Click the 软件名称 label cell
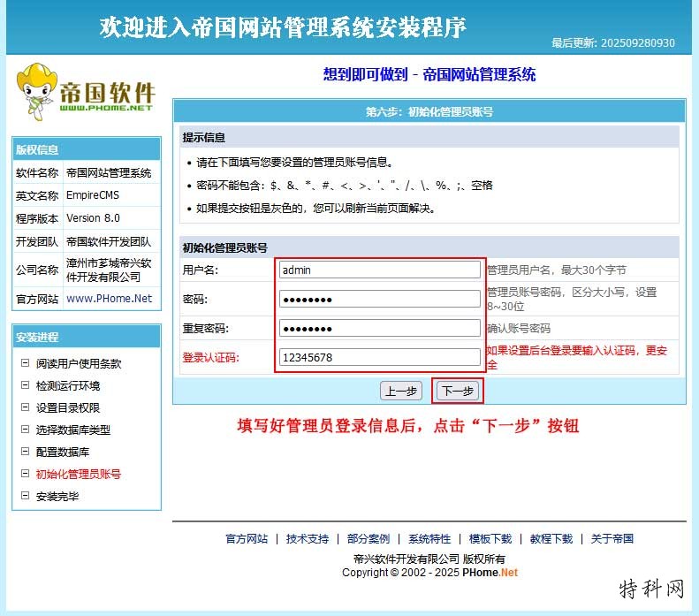 click(37, 172)
